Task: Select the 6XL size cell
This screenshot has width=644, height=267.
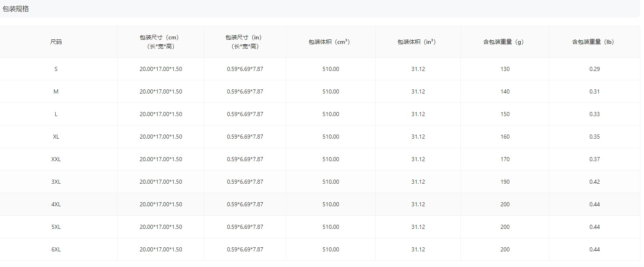Action: tap(56, 249)
